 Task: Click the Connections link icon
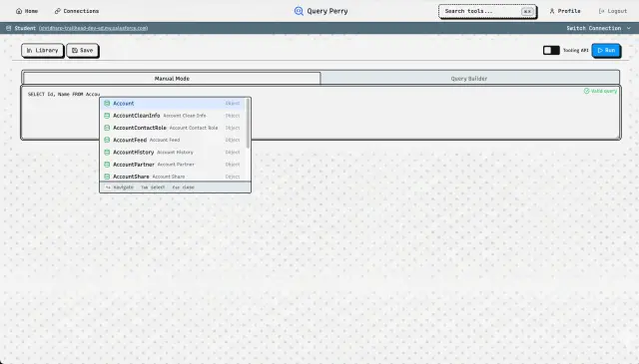[58, 11]
